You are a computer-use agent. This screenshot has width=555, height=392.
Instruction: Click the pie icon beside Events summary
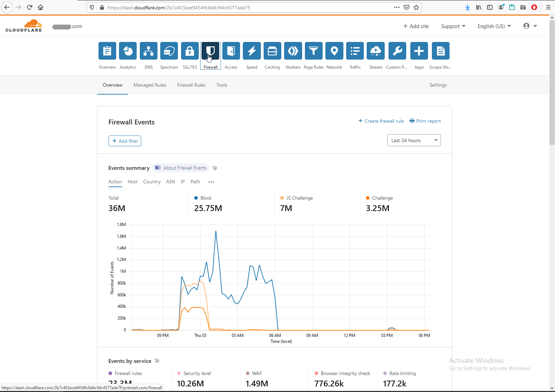click(215, 168)
